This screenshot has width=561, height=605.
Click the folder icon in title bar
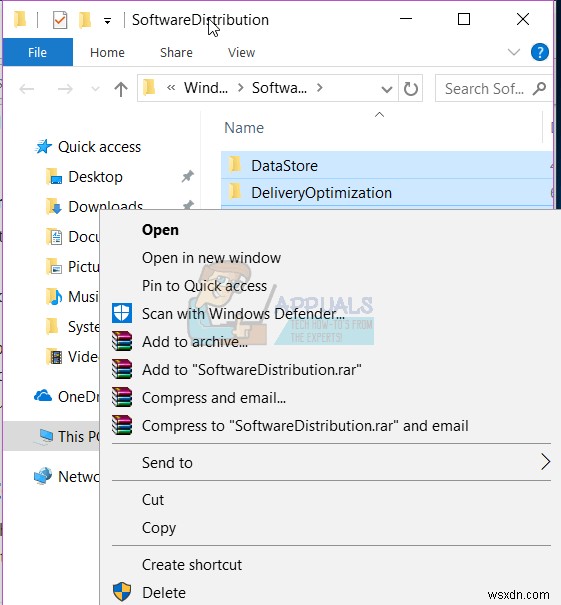pyautogui.click(x=20, y=19)
